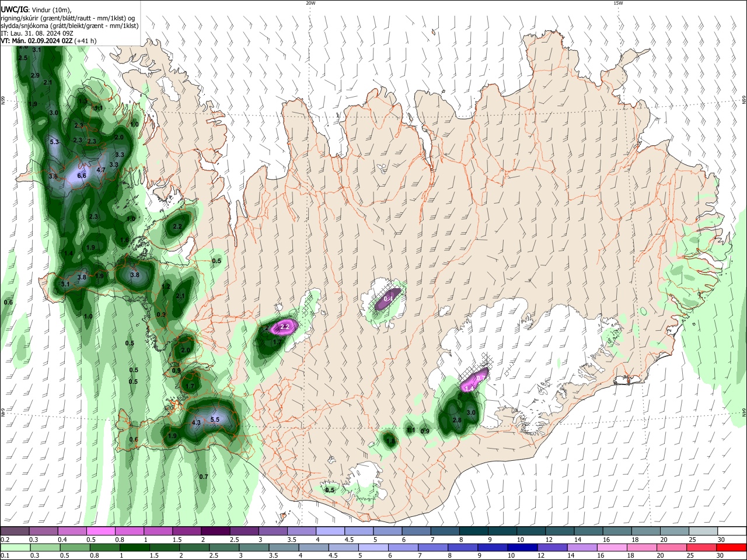Viewport: 747px width, 560px height.
Task: Click the 66N latitude label on the right edge
Action: (744, 100)
